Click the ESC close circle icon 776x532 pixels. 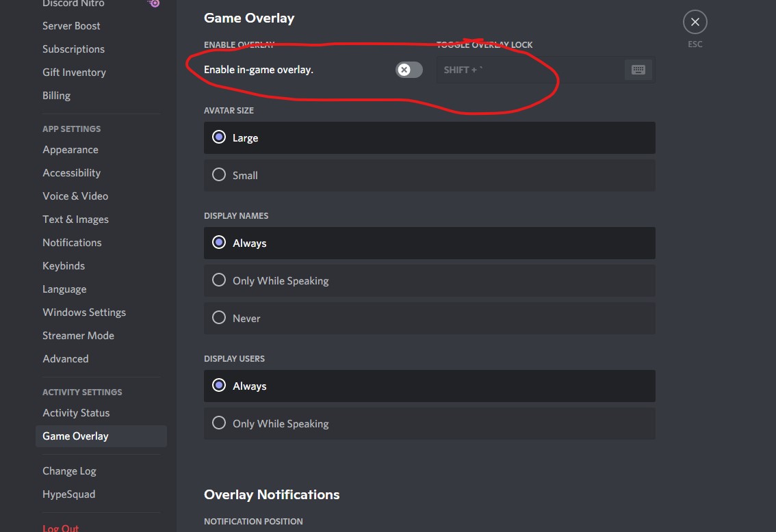coord(695,22)
